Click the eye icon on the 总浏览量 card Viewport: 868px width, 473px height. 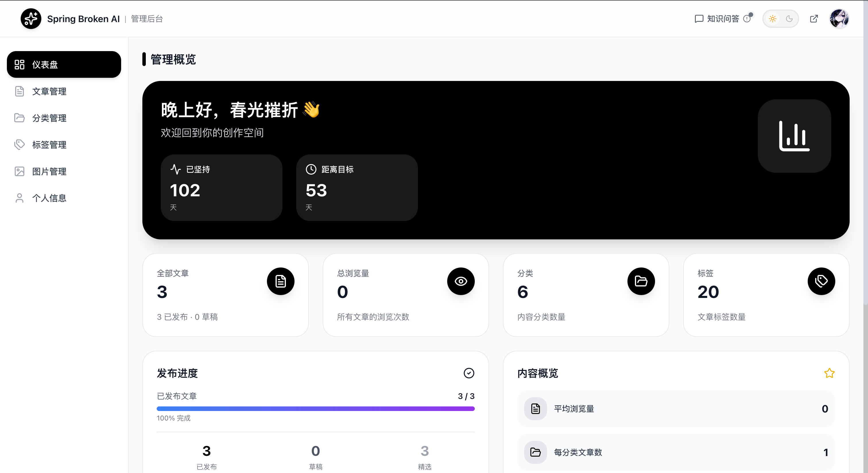(461, 281)
